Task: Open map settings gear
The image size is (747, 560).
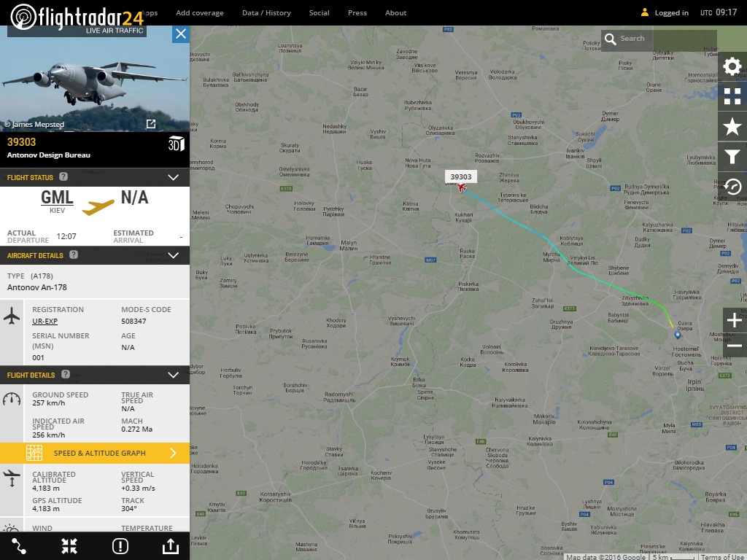Action: 732,66
